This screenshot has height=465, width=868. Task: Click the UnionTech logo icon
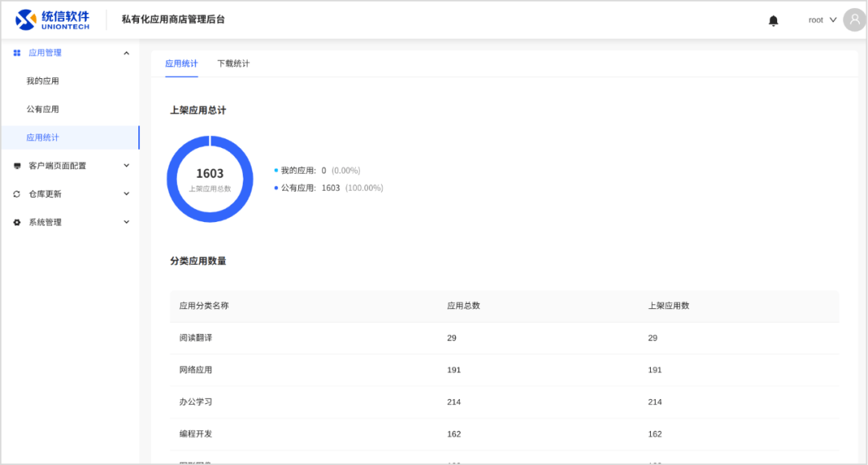click(26, 20)
